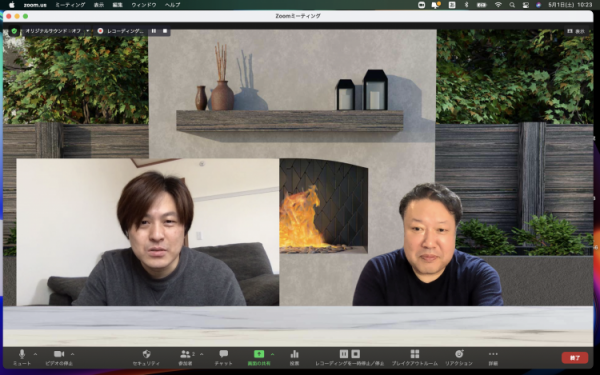The image size is (600, 375).
Task: Open the reactions emoji icon
Action: [x=459, y=354]
